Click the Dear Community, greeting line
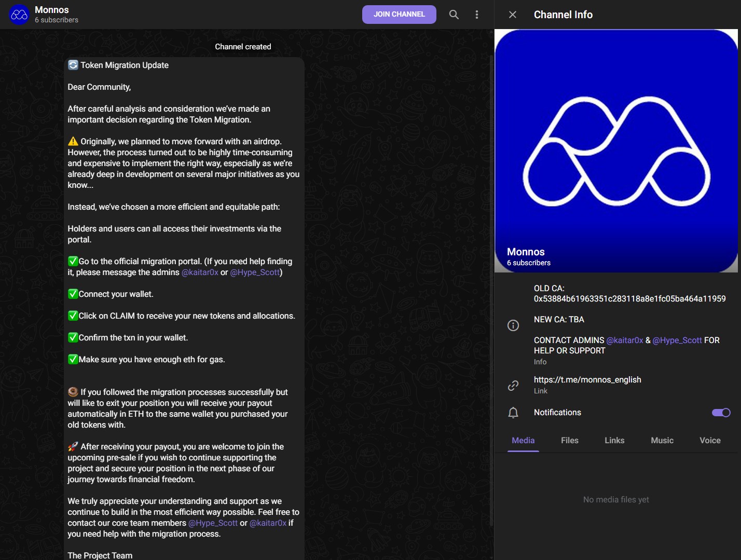 99,87
